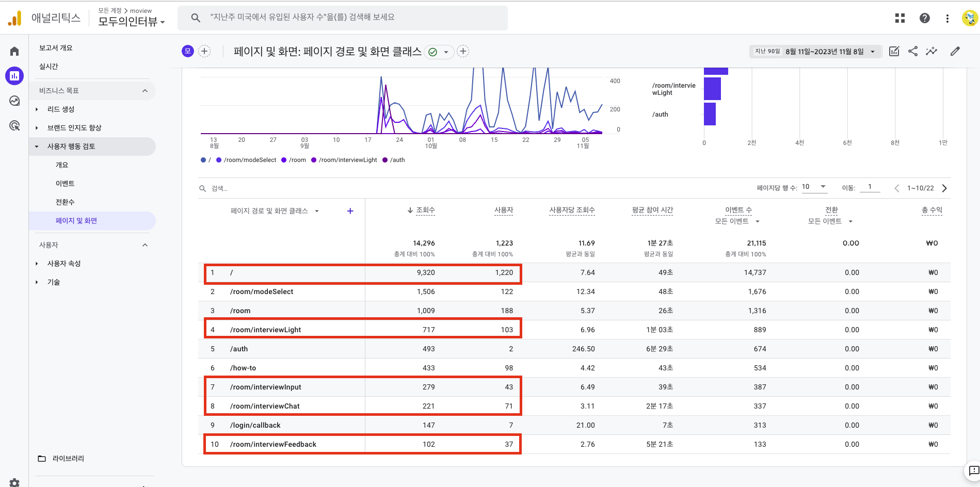
Task: Click the share report icon
Action: pos(913,51)
